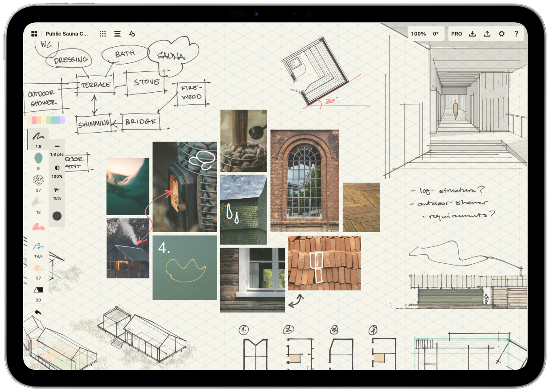Pick the blue swatch in palette strip

58,120
